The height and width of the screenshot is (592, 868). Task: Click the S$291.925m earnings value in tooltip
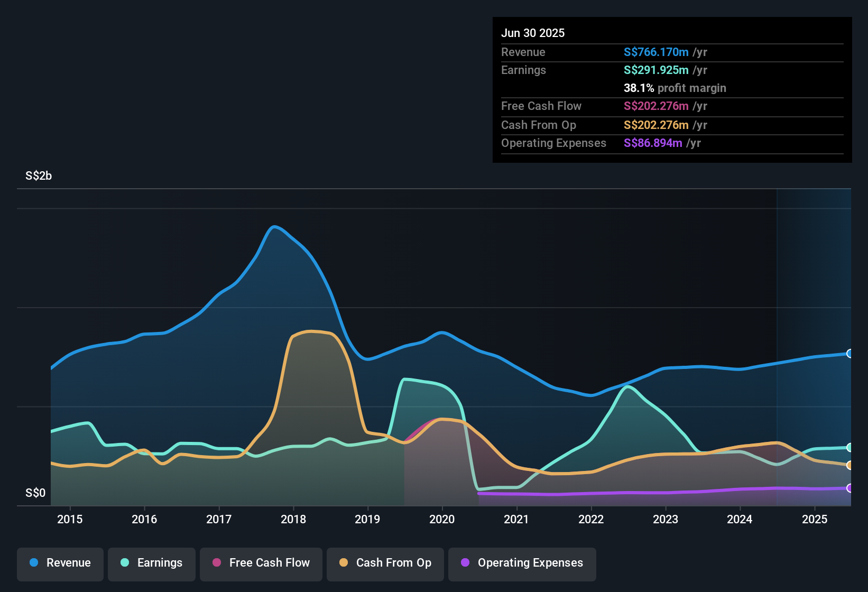pos(656,70)
